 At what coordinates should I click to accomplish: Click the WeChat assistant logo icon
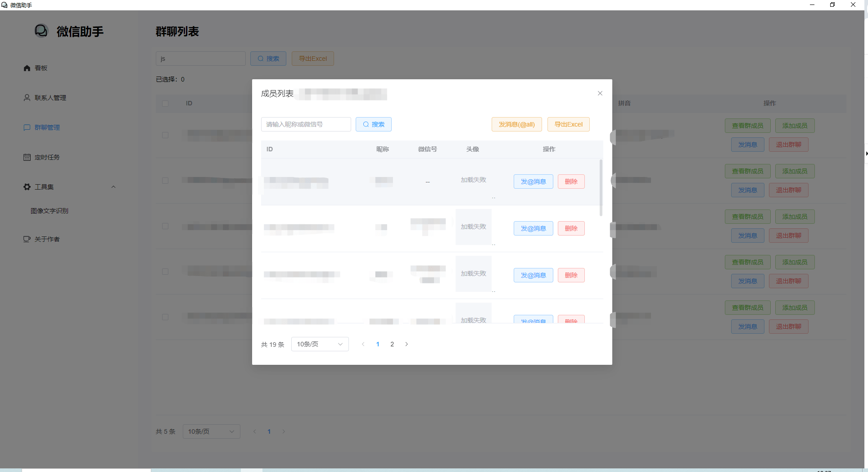(x=41, y=31)
